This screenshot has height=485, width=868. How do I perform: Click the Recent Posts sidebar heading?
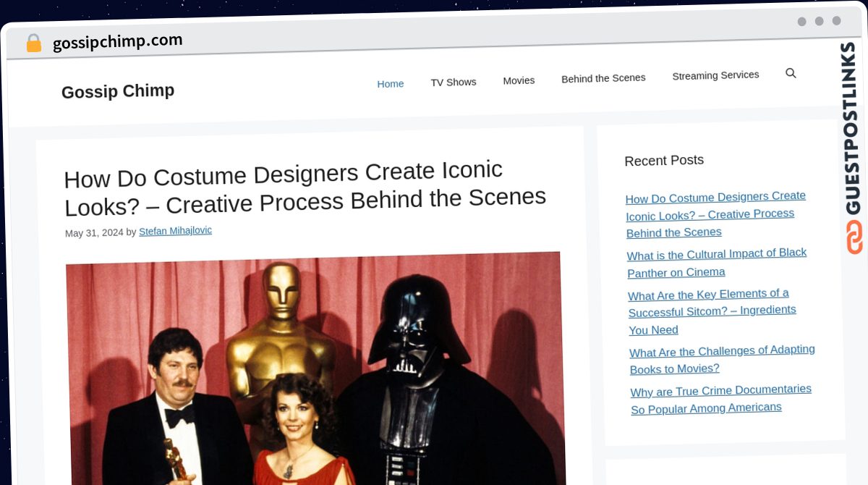click(664, 161)
